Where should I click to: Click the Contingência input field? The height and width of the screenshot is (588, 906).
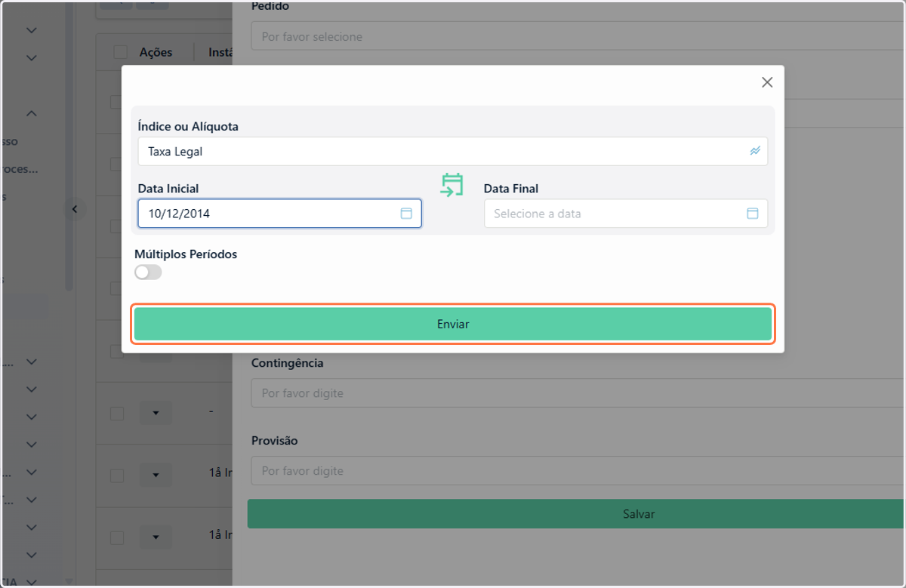pos(578,393)
